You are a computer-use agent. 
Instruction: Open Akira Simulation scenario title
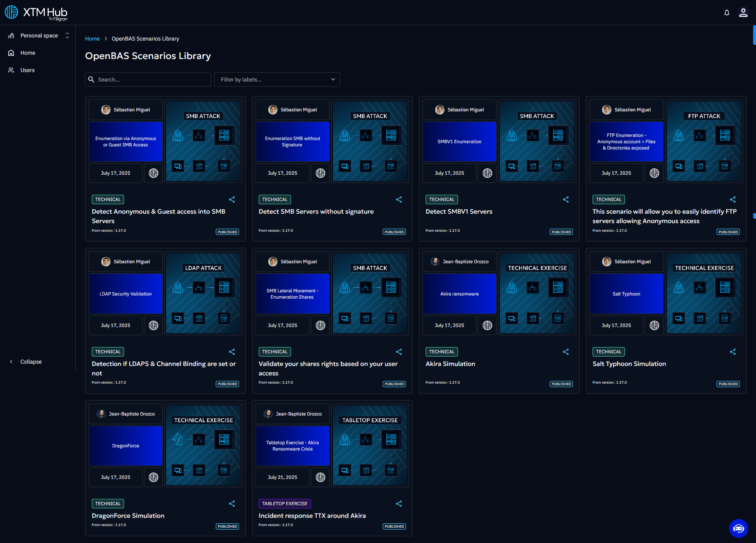[450, 364]
